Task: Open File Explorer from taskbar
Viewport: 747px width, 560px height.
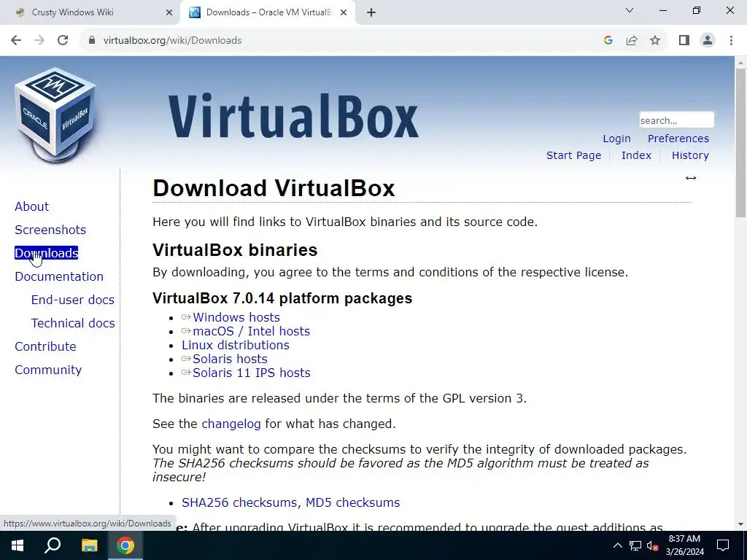Action: point(89,545)
